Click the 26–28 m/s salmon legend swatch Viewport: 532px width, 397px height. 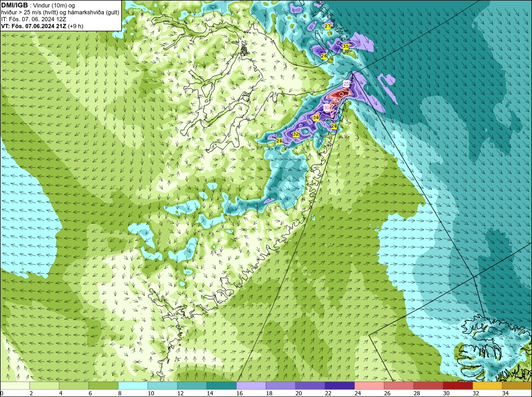click(x=398, y=385)
